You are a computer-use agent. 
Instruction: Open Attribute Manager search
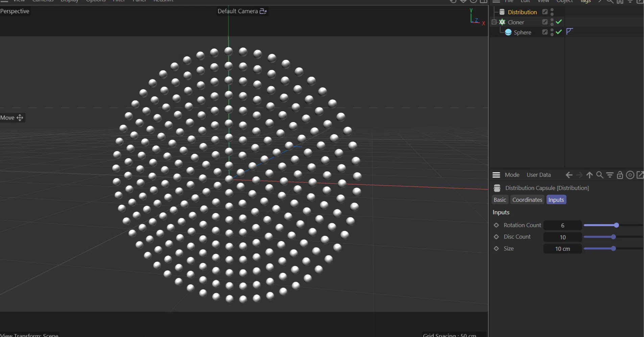[x=600, y=175]
